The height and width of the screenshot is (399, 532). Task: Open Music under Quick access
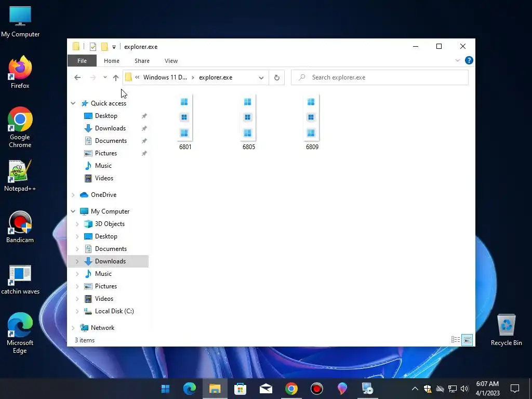click(103, 166)
